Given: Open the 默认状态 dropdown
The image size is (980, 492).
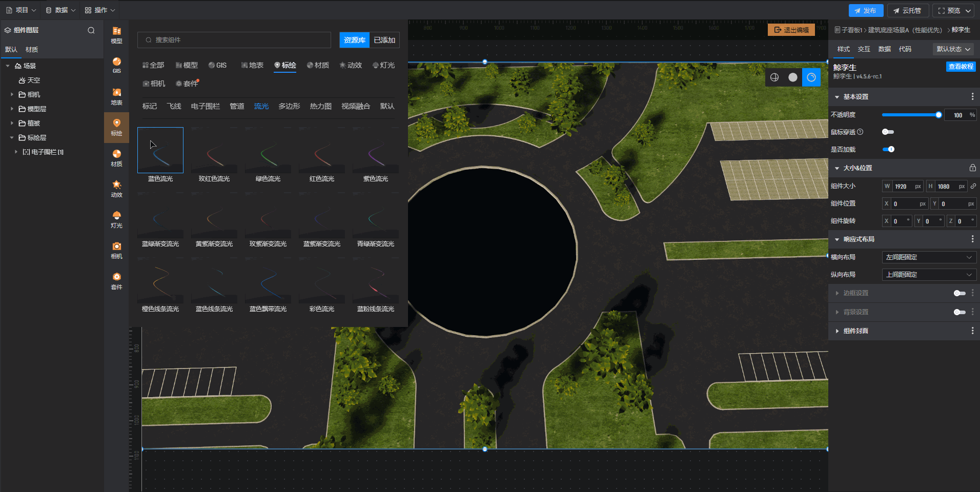Looking at the screenshot, I should 953,49.
